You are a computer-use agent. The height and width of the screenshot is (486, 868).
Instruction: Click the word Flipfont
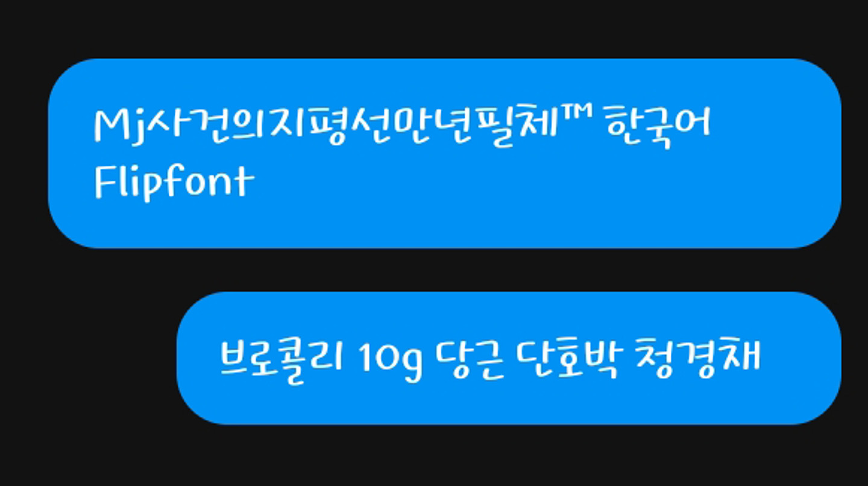tap(174, 181)
